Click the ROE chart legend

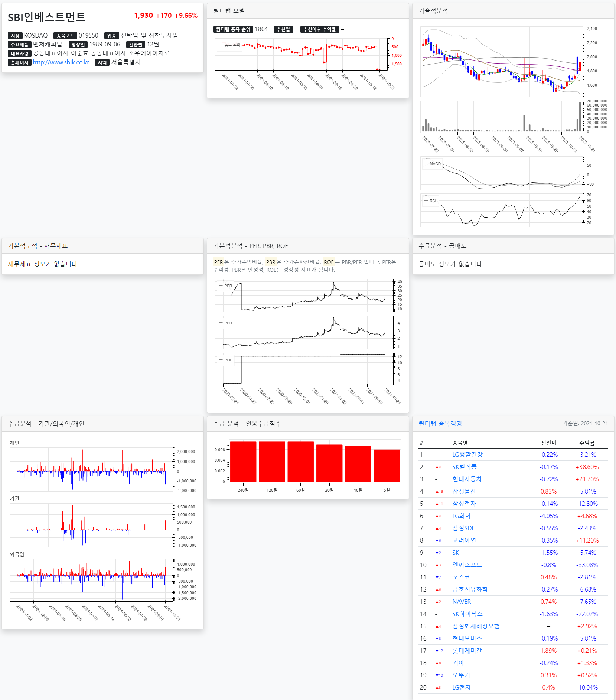226,360
